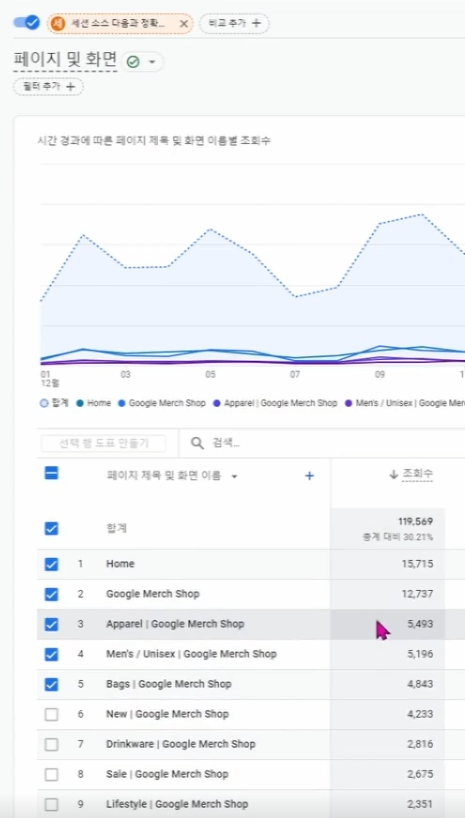The width and height of the screenshot is (465, 818).
Task: Click the 119,569 total views value
Action: pyautogui.click(x=415, y=522)
